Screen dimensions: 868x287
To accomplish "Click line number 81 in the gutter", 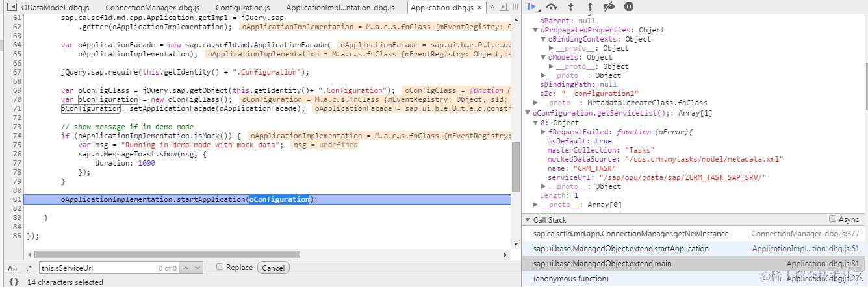I will click(18, 199).
